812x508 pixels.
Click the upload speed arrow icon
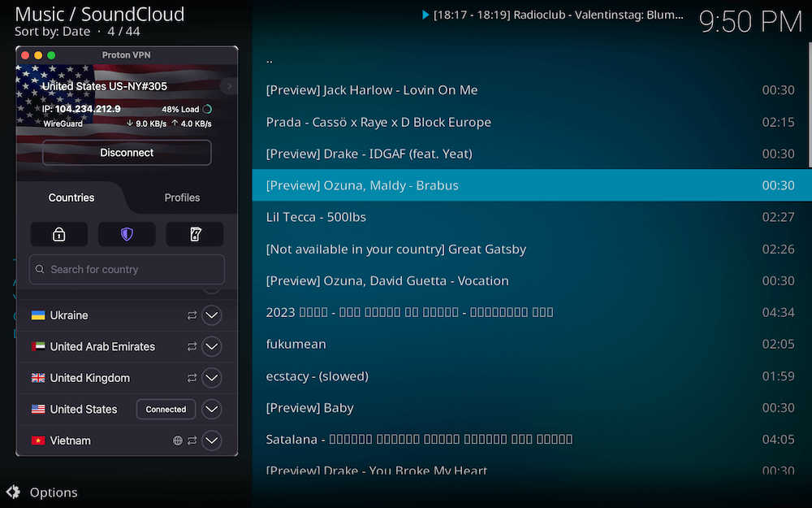click(175, 124)
